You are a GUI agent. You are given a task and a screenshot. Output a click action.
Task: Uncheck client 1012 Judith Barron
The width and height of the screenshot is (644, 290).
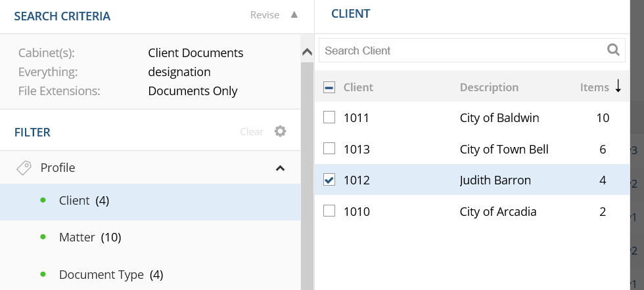click(330, 180)
